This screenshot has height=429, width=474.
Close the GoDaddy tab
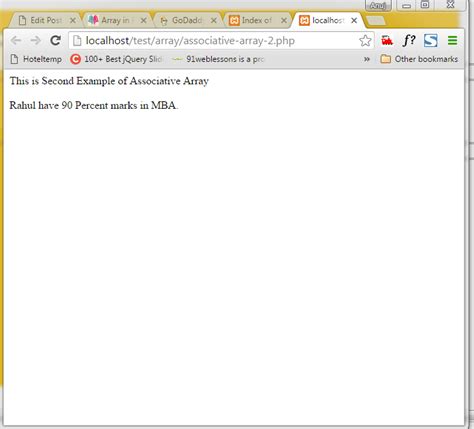tap(214, 21)
